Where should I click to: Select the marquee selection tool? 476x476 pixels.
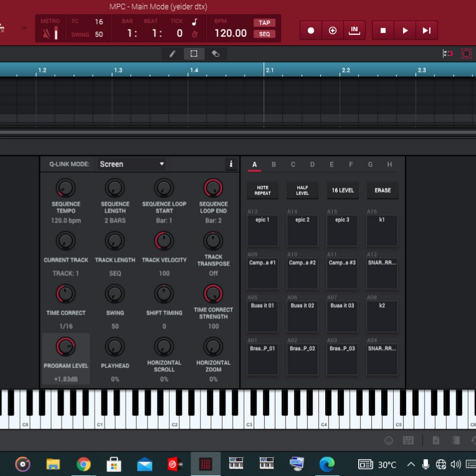tap(194, 53)
